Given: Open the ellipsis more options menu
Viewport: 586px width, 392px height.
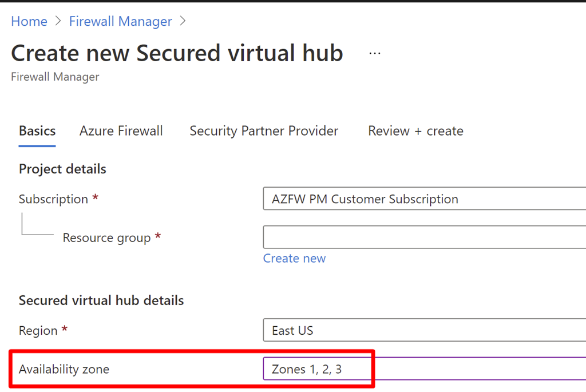Looking at the screenshot, I should click(375, 53).
